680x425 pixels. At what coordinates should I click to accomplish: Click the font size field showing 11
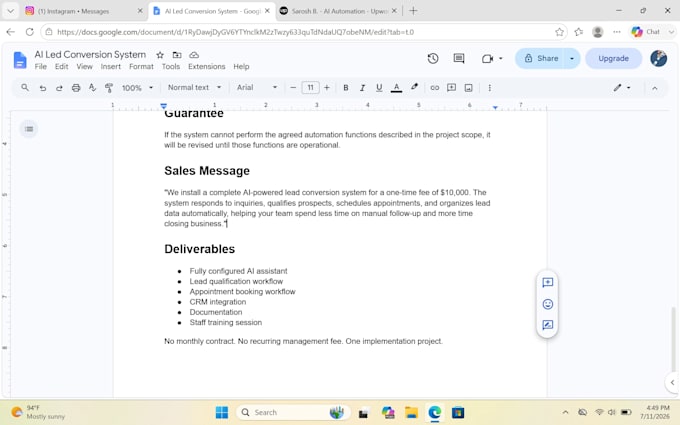pos(310,88)
